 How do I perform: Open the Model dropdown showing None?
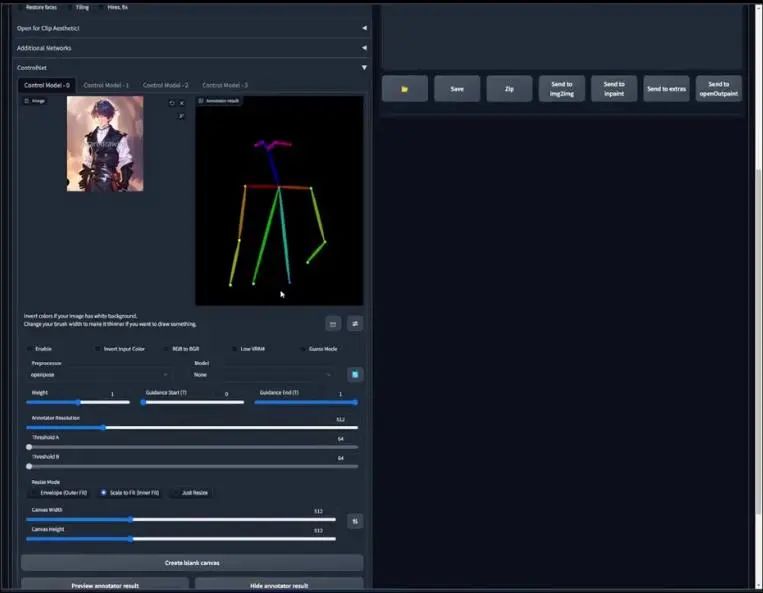point(263,375)
